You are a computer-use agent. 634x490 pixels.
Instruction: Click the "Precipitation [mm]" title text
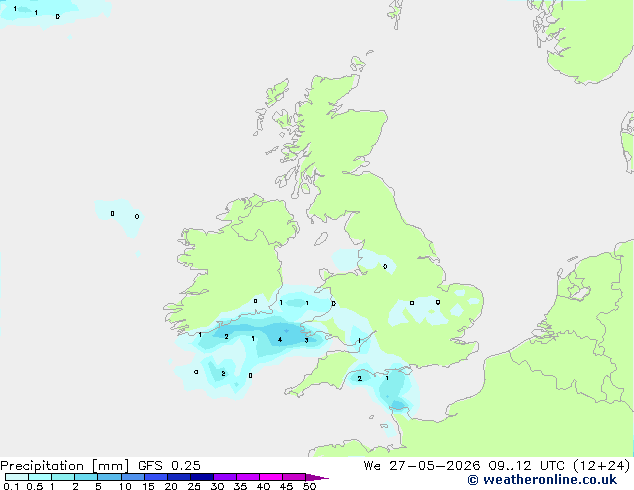65,466
